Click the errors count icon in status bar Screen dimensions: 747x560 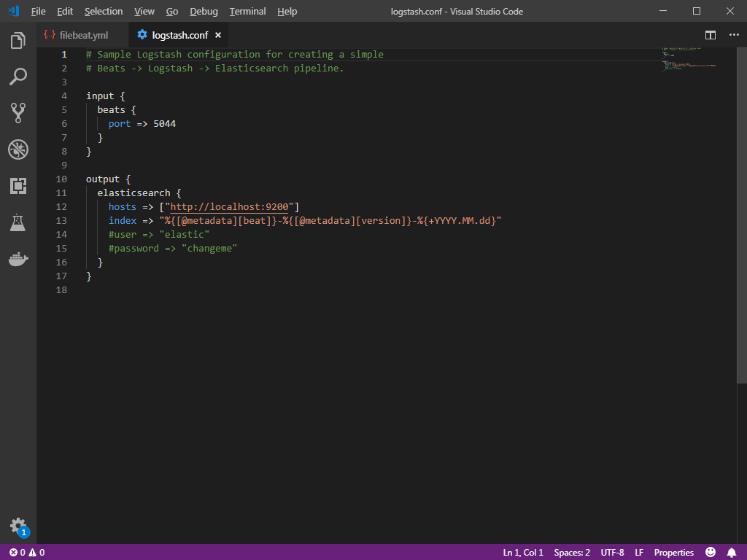point(13,553)
